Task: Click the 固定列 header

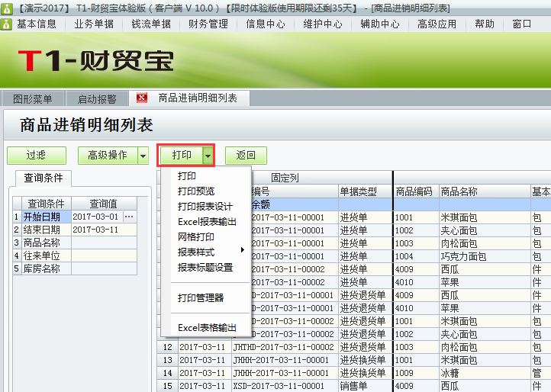Action: 285,178
